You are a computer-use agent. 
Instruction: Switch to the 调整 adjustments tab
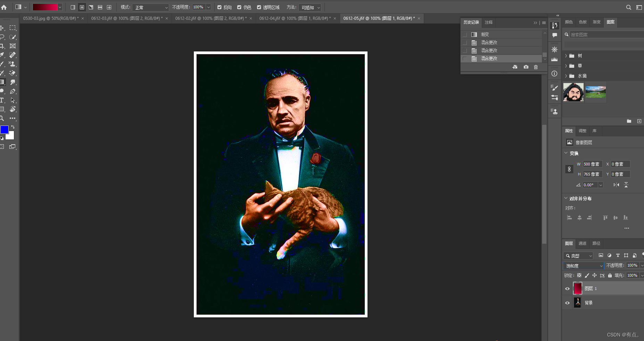[583, 131]
